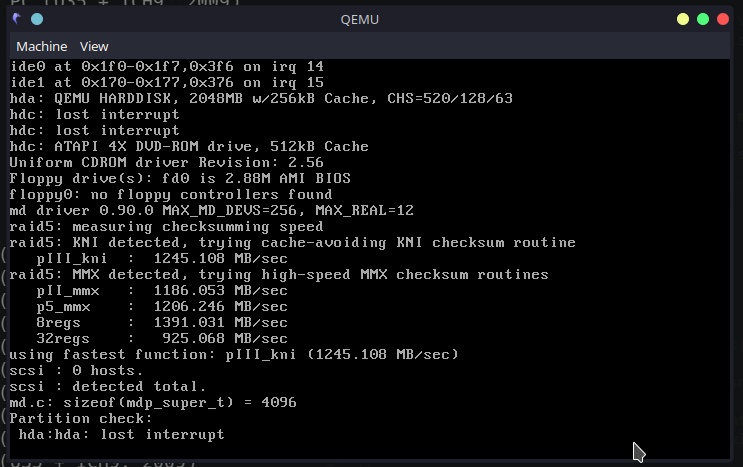Open the Machine menu
This screenshot has height=467, width=743.
coord(42,46)
